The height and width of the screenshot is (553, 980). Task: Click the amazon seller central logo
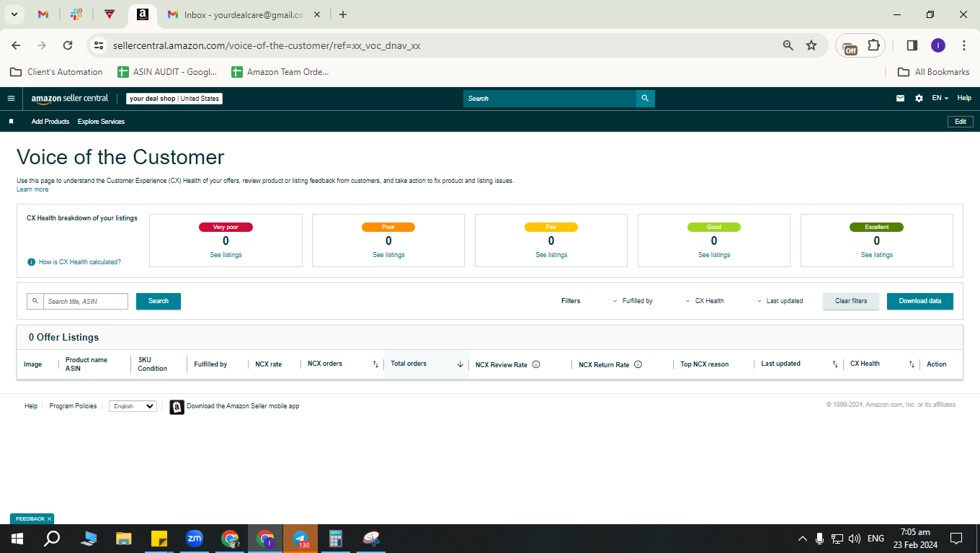[70, 99]
